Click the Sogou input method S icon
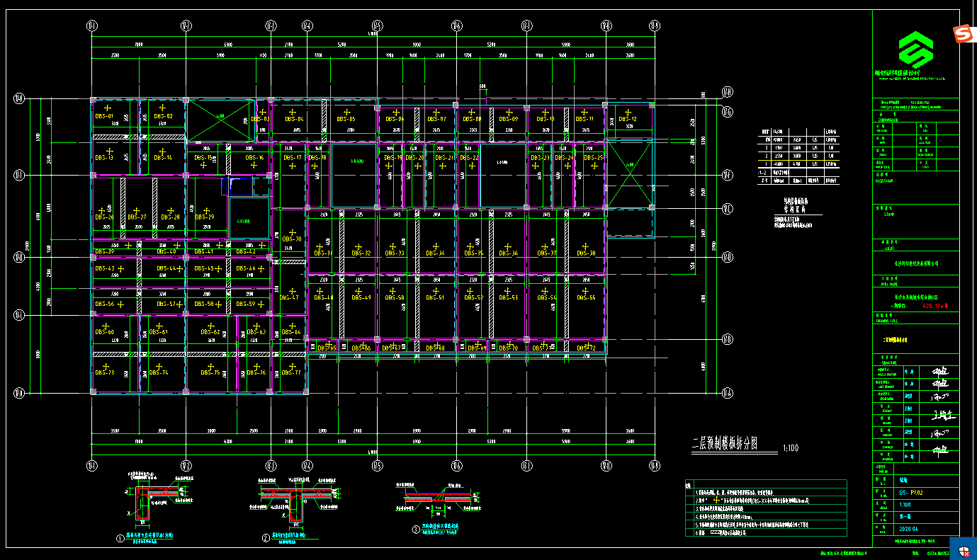977x560 pixels. 961,33
